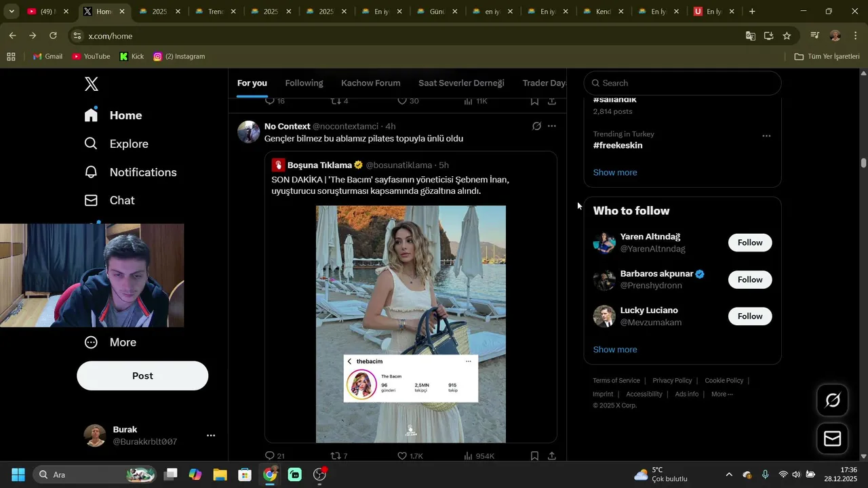
Task: Open three-dot menu on No Context post
Action: pyautogui.click(x=552, y=126)
